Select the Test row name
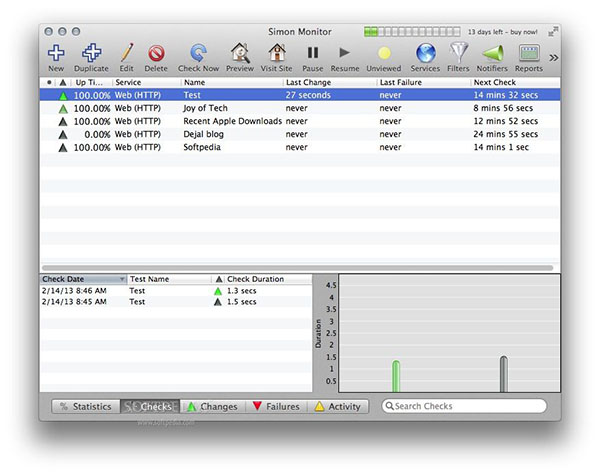This screenshot has width=600, height=475. [x=192, y=95]
